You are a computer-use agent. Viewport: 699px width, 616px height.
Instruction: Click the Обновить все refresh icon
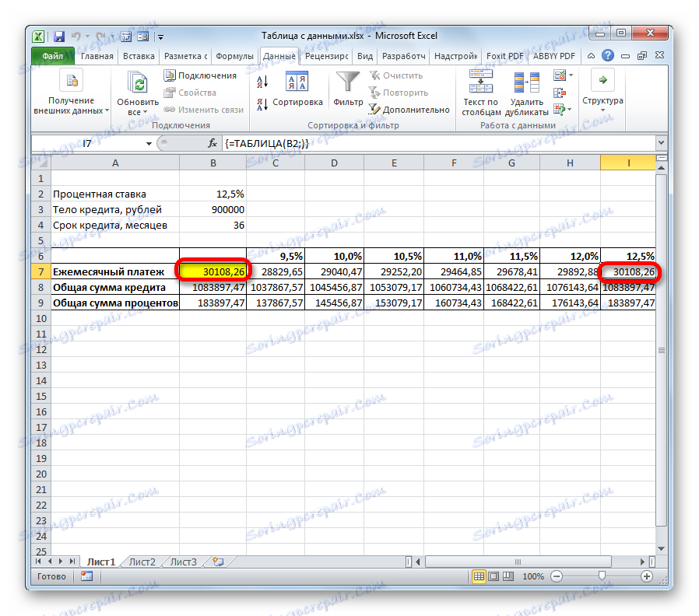point(138,83)
